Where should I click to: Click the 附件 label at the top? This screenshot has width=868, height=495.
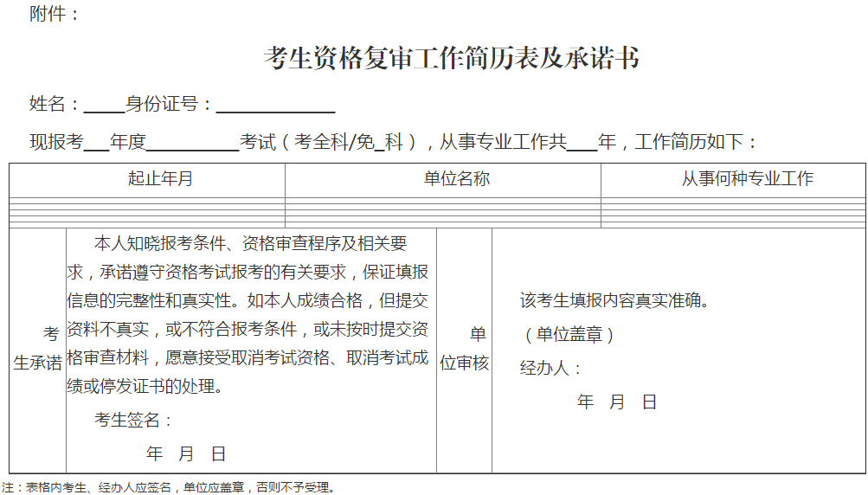[54, 14]
